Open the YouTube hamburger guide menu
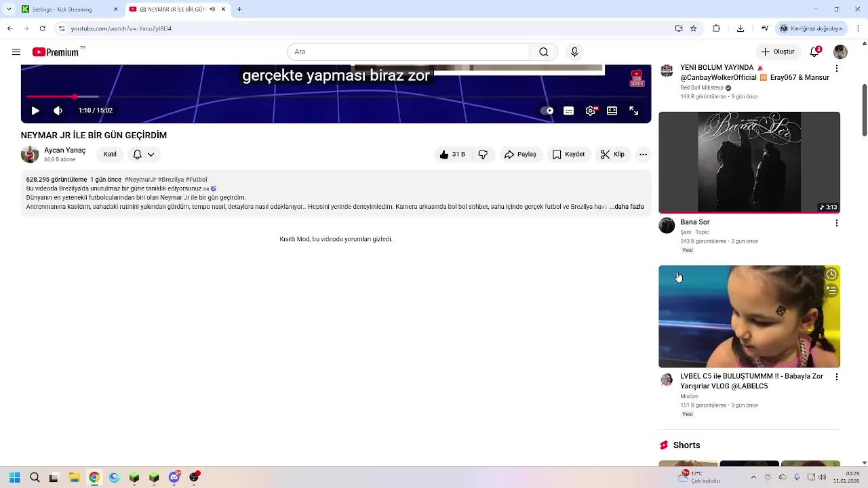868x488 pixels. pyautogui.click(x=16, y=52)
